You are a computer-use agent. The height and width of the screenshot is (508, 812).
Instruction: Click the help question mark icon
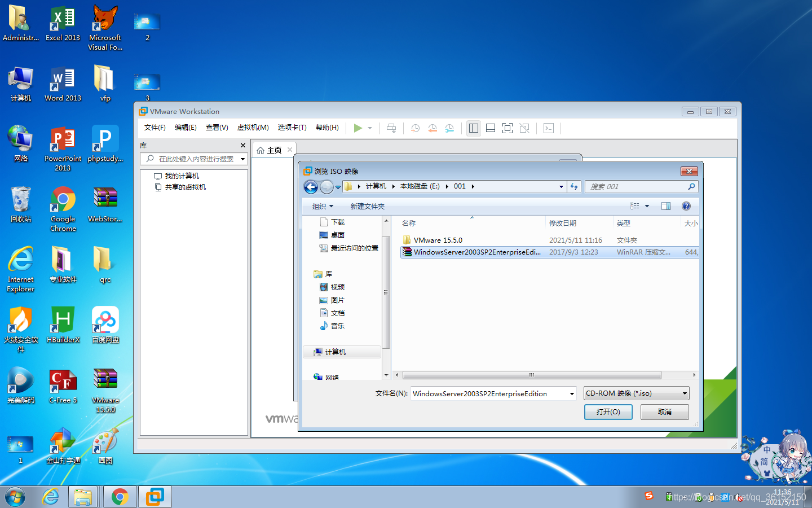(x=686, y=206)
